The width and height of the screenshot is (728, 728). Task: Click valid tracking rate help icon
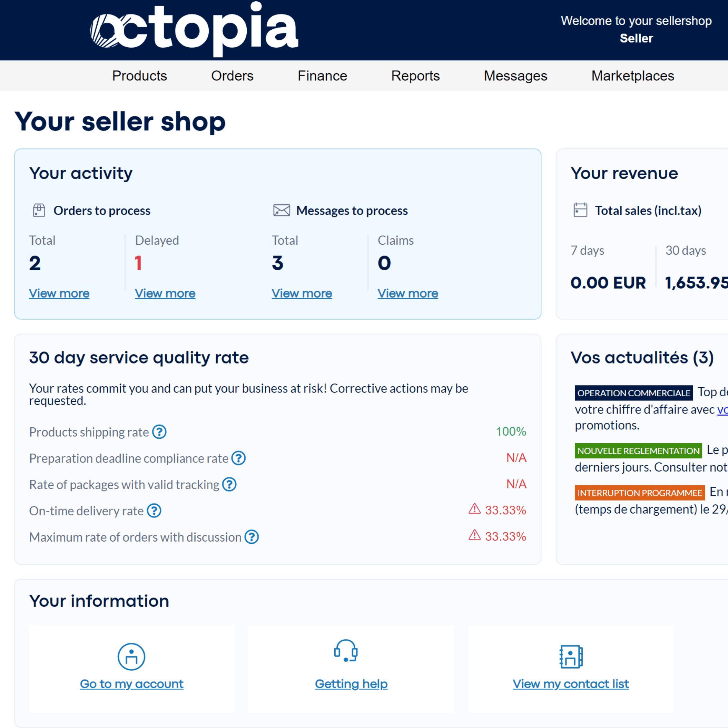click(x=229, y=484)
